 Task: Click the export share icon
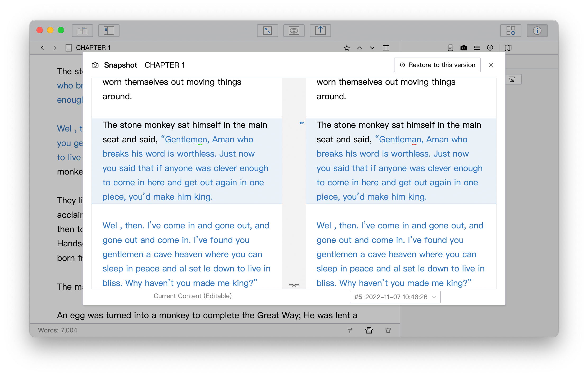pos(320,31)
